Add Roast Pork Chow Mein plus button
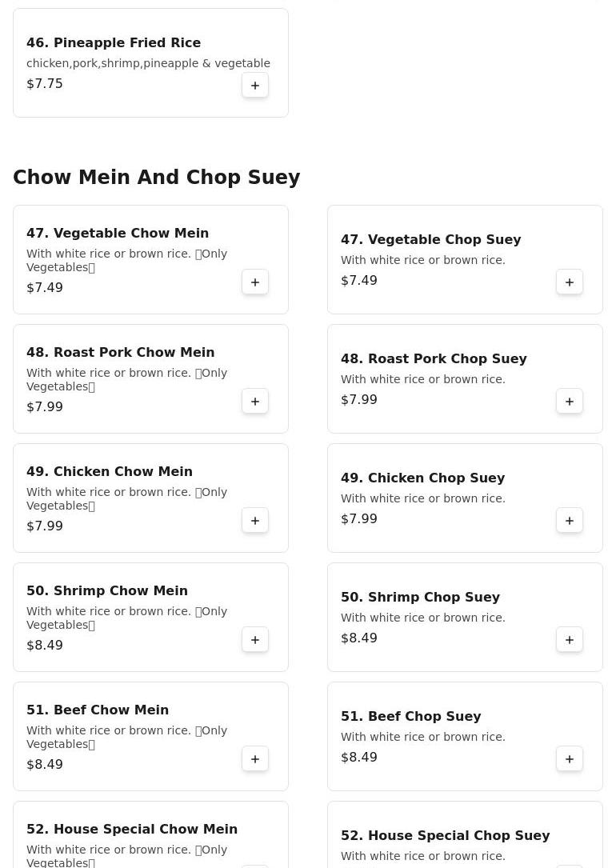 coord(255,402)
